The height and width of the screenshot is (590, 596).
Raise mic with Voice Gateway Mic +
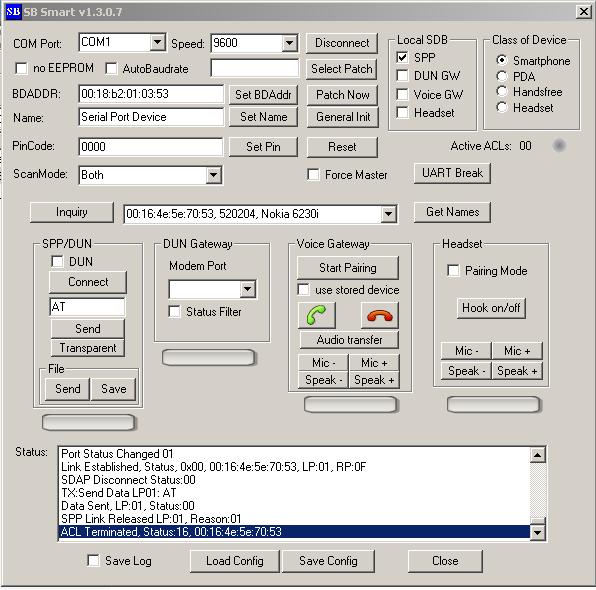point(374,363)
